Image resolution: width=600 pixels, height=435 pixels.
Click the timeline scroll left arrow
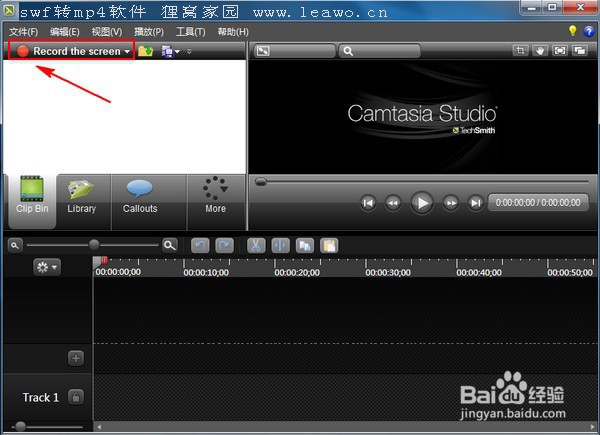click(x=99, y=427)
